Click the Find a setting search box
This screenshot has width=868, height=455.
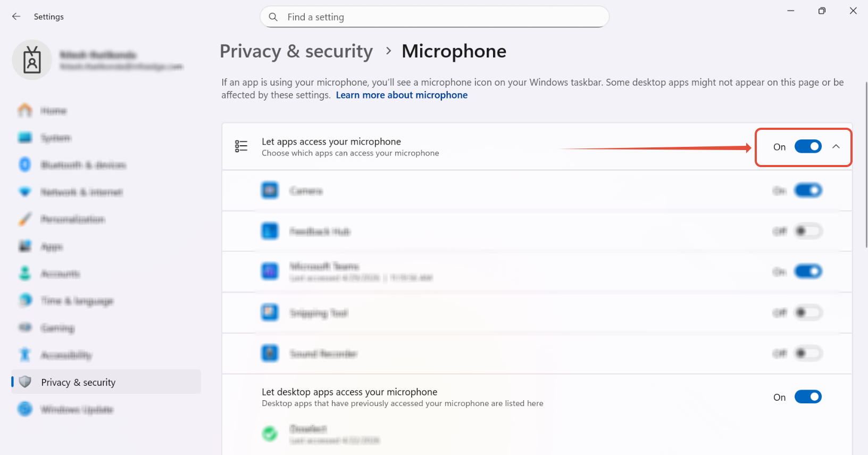[434, 17]
